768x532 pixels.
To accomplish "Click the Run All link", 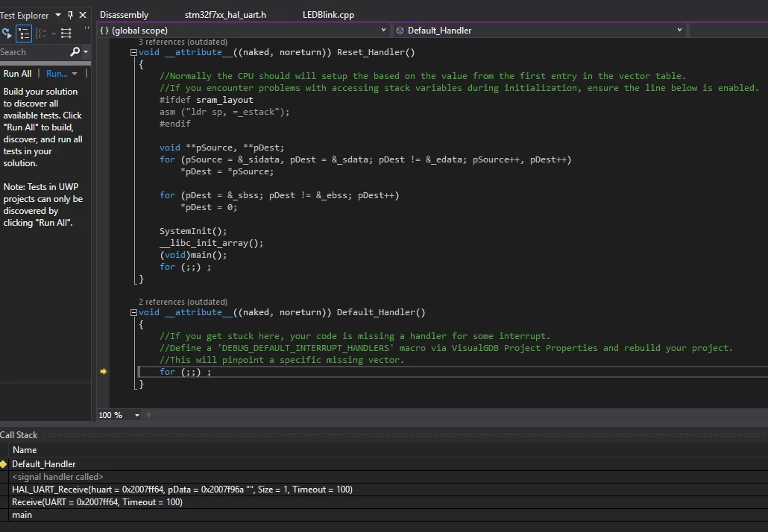I will point(18,74).
